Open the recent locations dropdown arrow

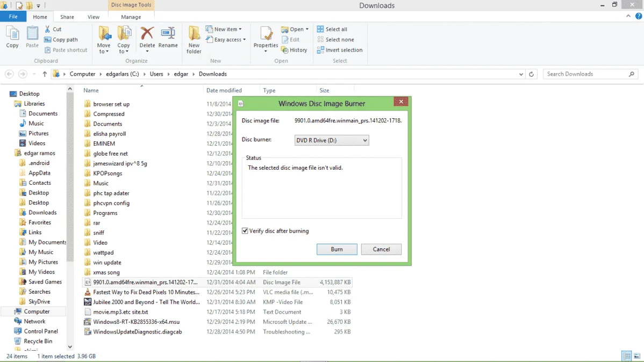point(34,74)
